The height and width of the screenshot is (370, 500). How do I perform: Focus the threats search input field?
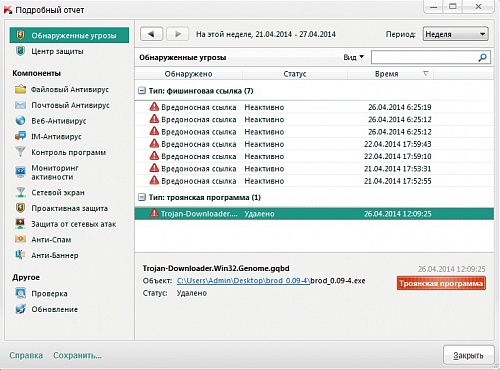424,57
